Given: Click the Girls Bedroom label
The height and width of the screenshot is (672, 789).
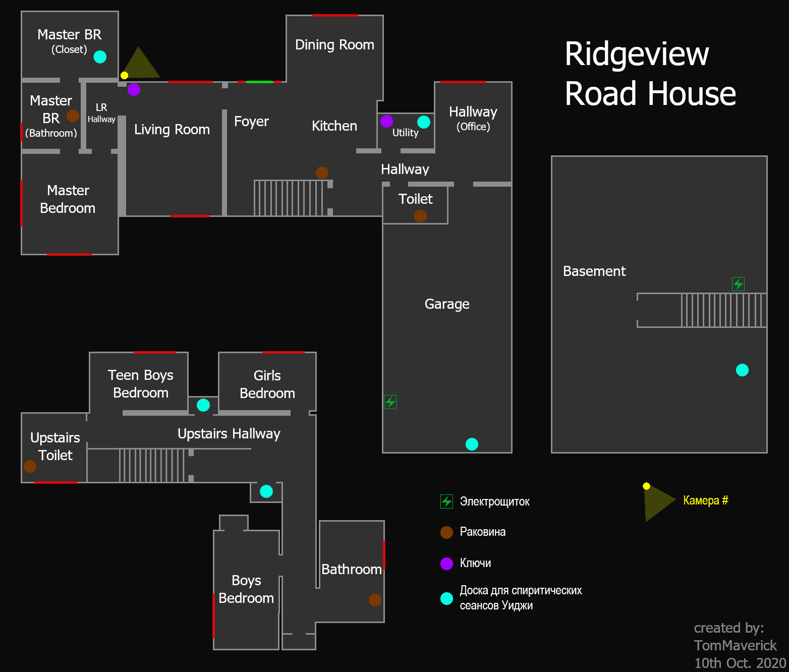Looking at the screenshot, I should click(267, 384).
